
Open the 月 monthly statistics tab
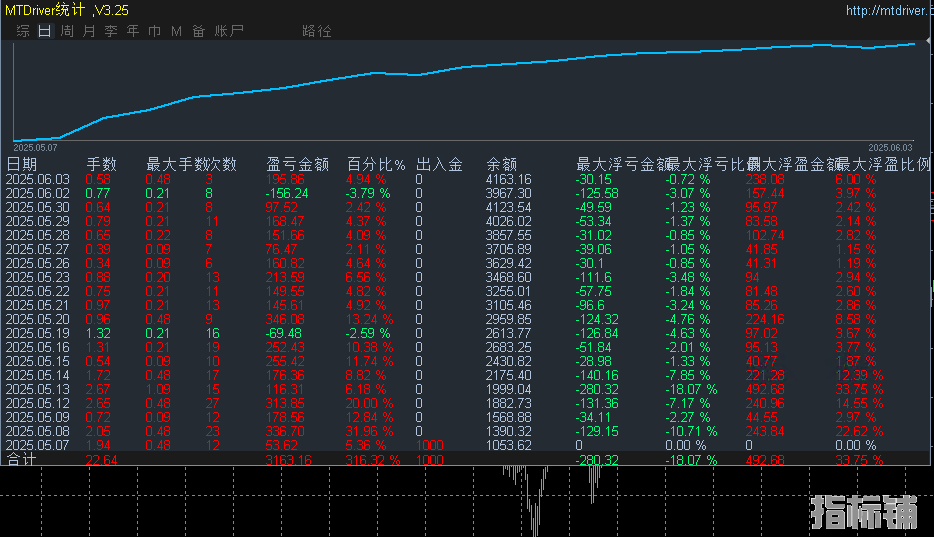tap(89, 31)
